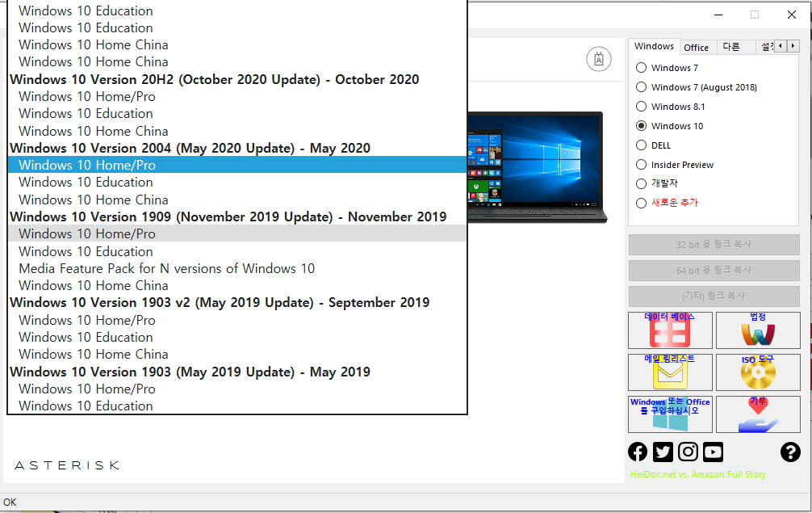812x513 pixels.
Task: Open the Legal (법정) icon button
Action: pyautogui.click(x=758, y=330)
